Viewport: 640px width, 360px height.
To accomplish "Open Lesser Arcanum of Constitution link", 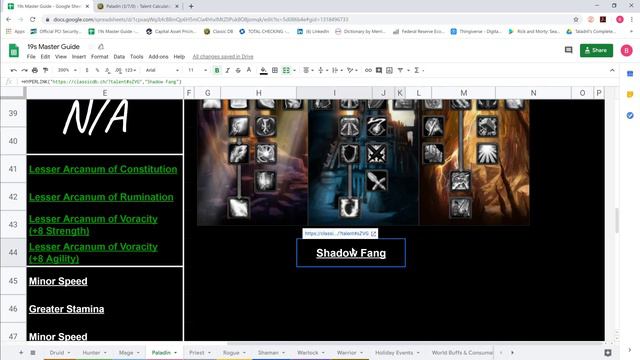I will 103,169.
